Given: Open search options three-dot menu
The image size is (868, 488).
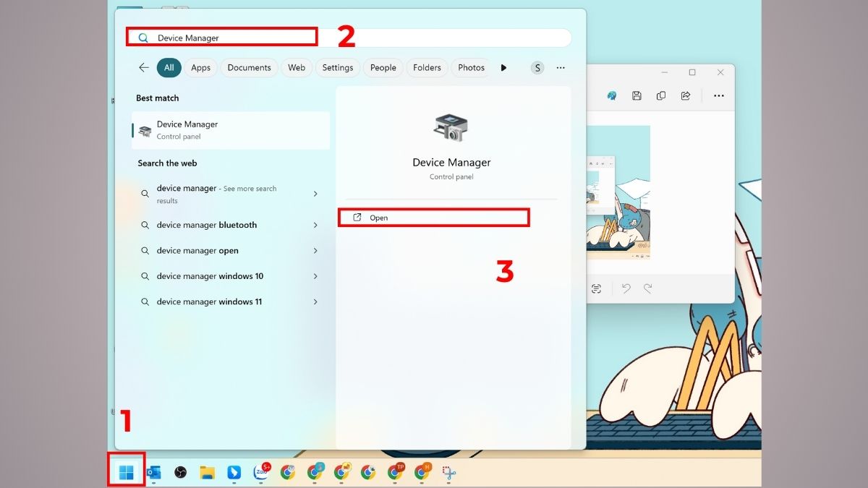Looking at the screenshot, I should pos(561,67).
